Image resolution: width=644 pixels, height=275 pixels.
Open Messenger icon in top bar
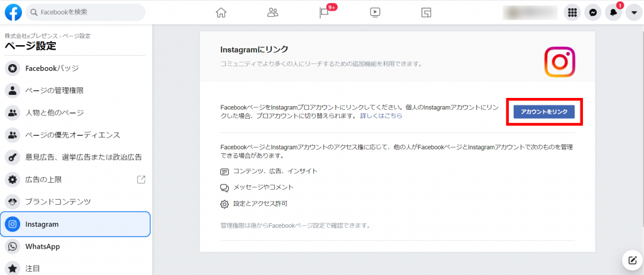[592, 13]
